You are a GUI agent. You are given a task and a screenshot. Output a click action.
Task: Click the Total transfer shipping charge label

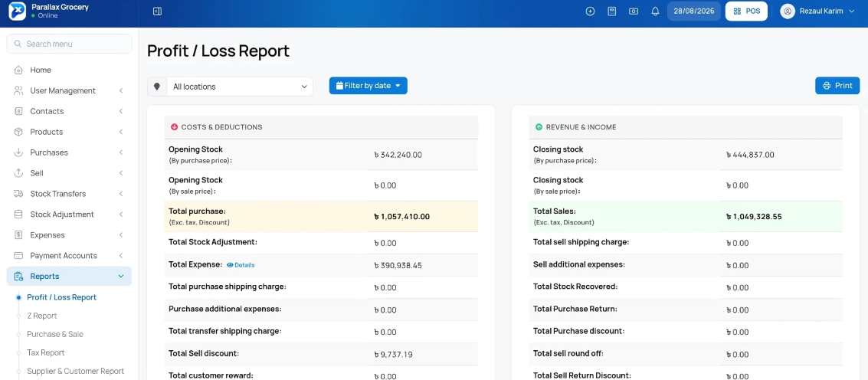point(225,331)
